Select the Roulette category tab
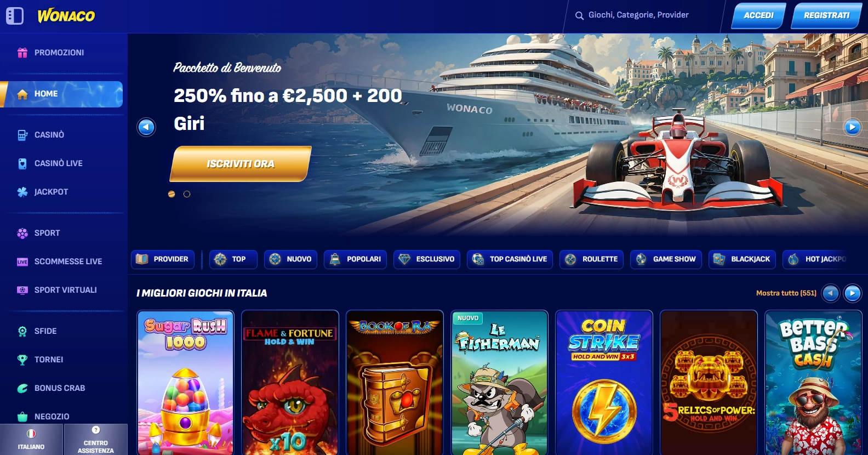Screen dimensions: 868x455 point(592,259)
